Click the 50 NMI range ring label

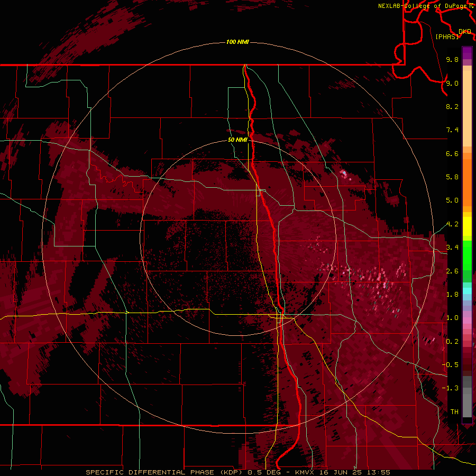click(237, 140)
